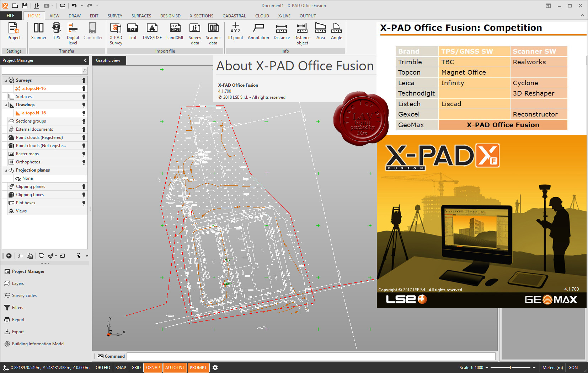Select the Annotation tool

258,31
